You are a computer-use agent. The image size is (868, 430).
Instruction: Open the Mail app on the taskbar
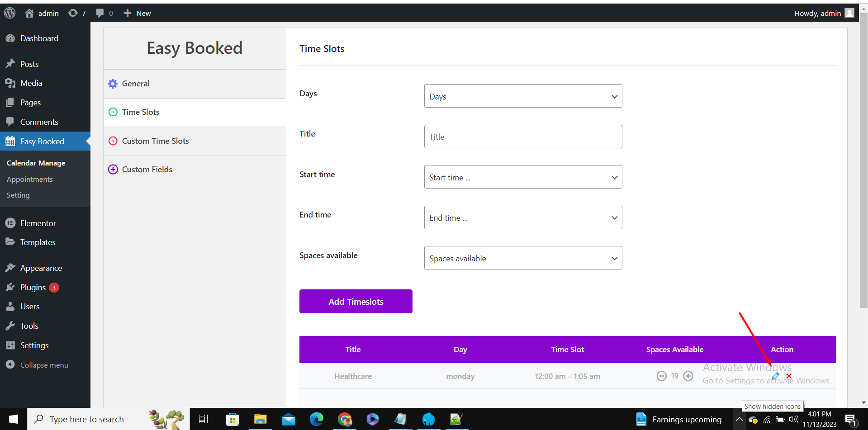[289, 419]
